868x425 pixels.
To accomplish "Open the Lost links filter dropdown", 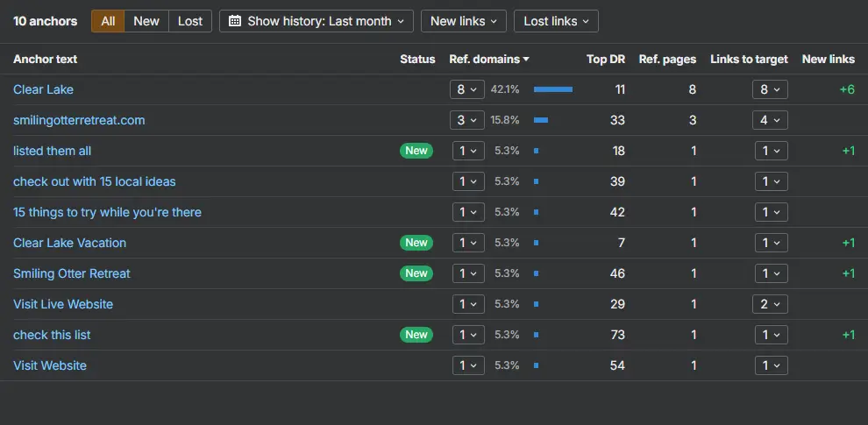I will 556,21.
